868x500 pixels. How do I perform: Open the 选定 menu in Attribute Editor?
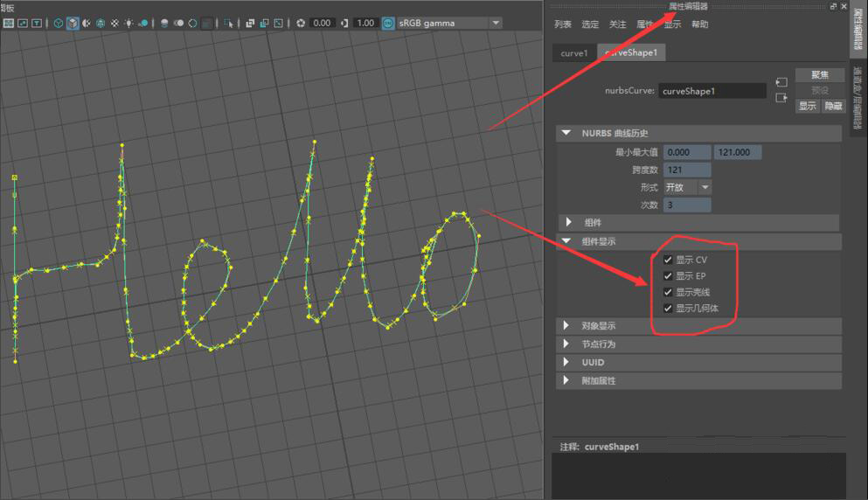(590, 25)
